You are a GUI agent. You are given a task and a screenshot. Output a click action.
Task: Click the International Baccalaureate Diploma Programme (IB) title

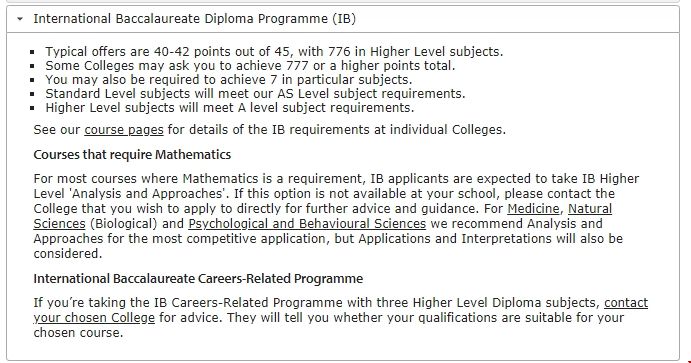(194, 19)
